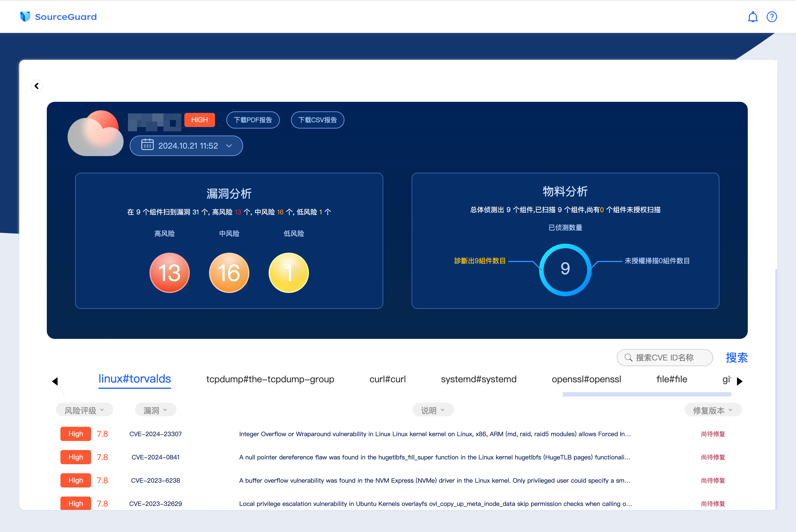The width and height of the screenshot is (796, 532).
Task: Open the notifications bell
Action: pos(753,16)
